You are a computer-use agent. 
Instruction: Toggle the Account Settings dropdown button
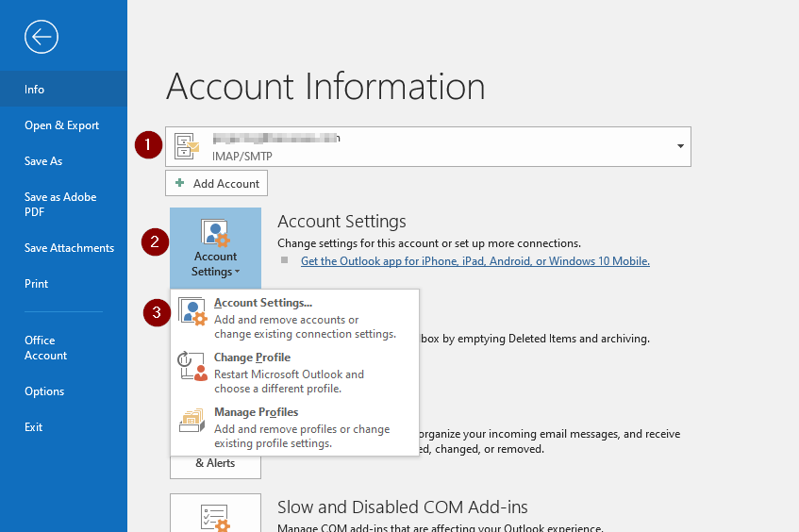[x=215, y=248]
